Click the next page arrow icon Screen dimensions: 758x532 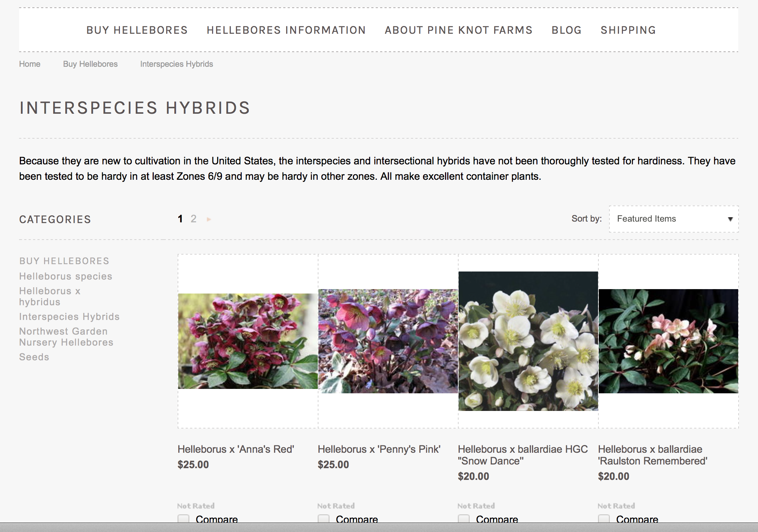click(x=209, y=219)
